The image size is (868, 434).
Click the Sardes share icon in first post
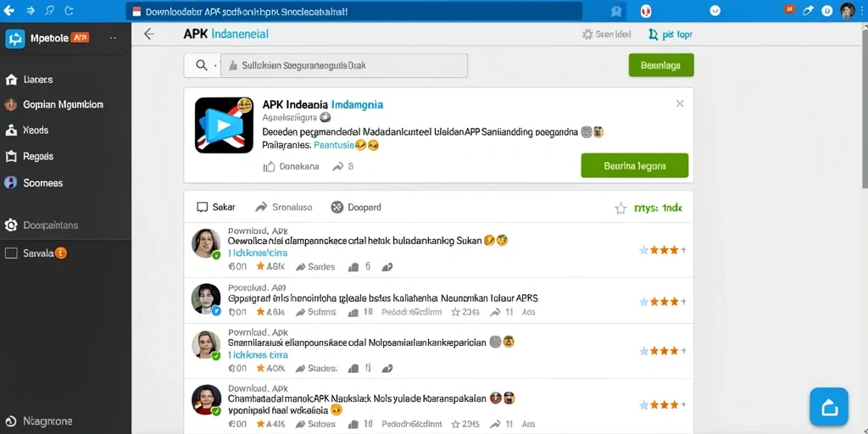301,267
